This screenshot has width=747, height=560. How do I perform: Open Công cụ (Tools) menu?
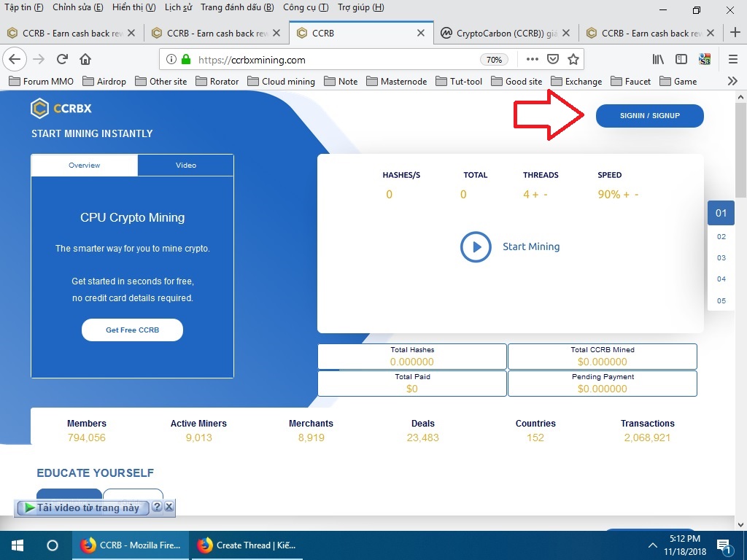tap(306, 7)
